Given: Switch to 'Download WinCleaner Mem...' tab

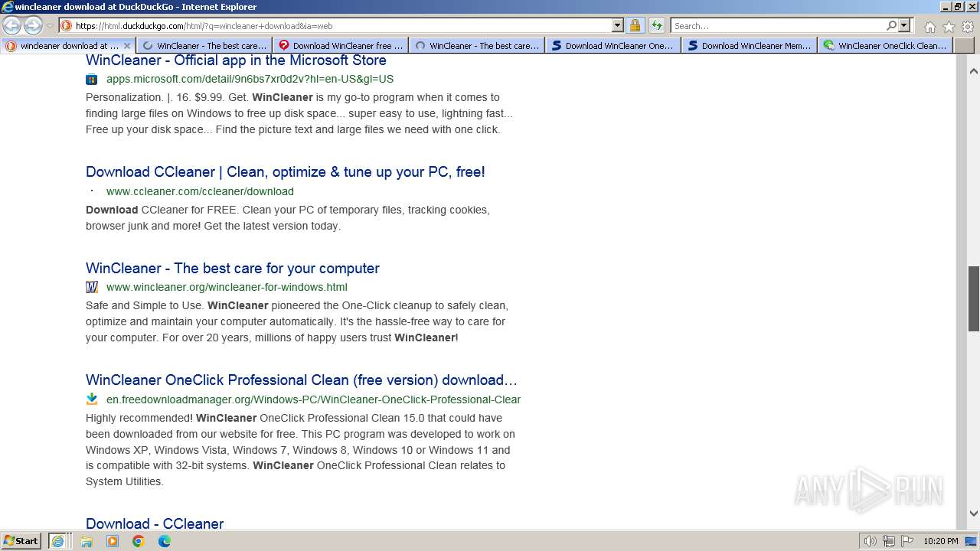Looking at the screenshot, I should (750, 46).
